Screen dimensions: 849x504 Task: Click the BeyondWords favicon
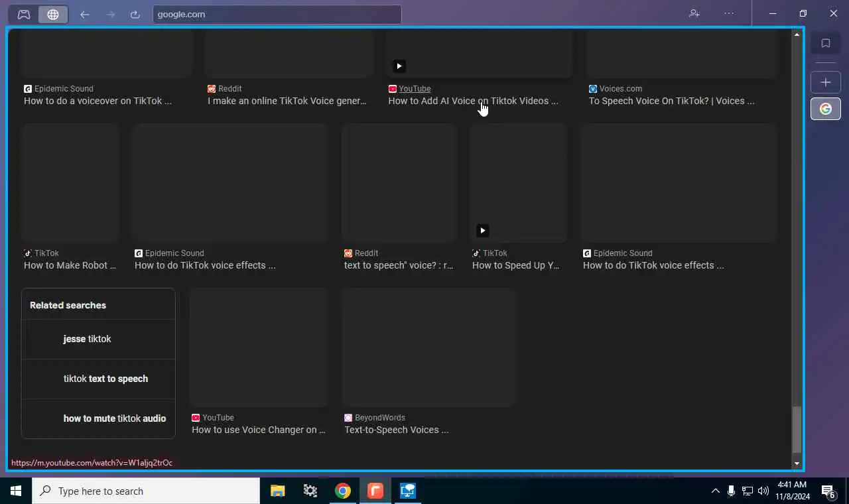(x=348, y=418)
